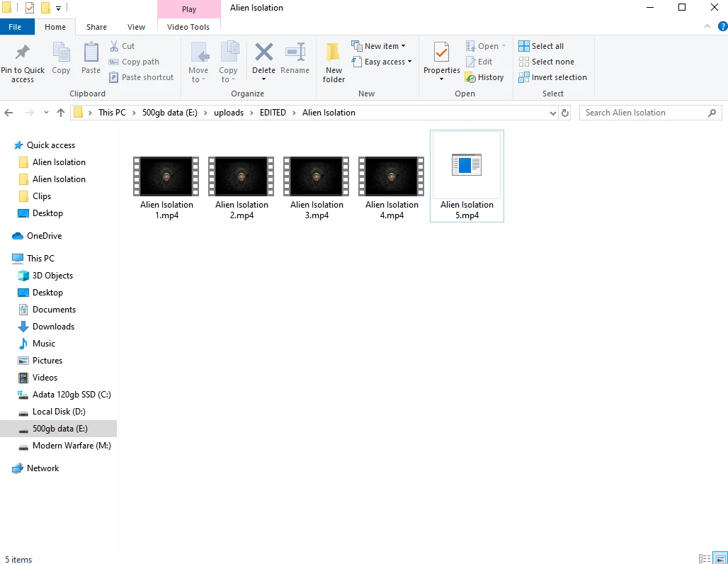Open Network in navigation pane
The image size is (728, 564).
(x=36, y=468)
